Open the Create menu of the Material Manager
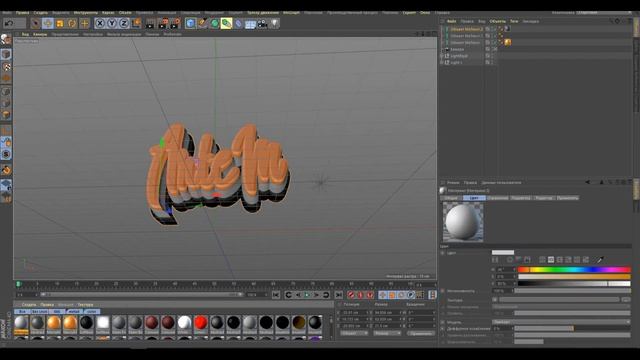 click(x=29, y=304)
